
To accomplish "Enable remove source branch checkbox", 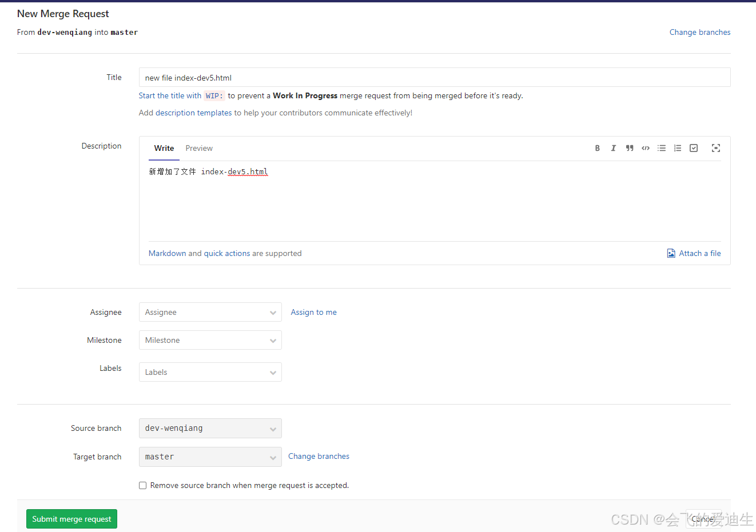I will (x=143, y=486).
